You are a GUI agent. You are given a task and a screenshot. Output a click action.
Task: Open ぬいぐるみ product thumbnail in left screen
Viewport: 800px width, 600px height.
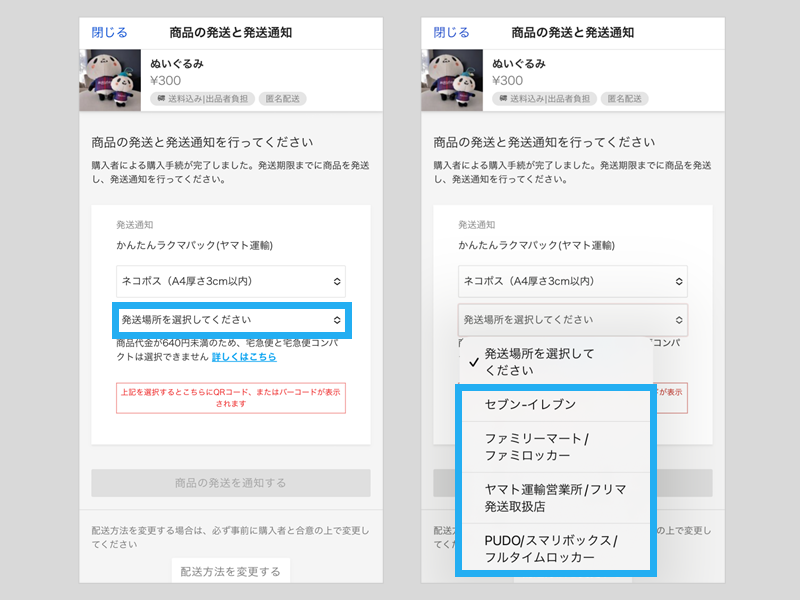[x=110, y=80]
